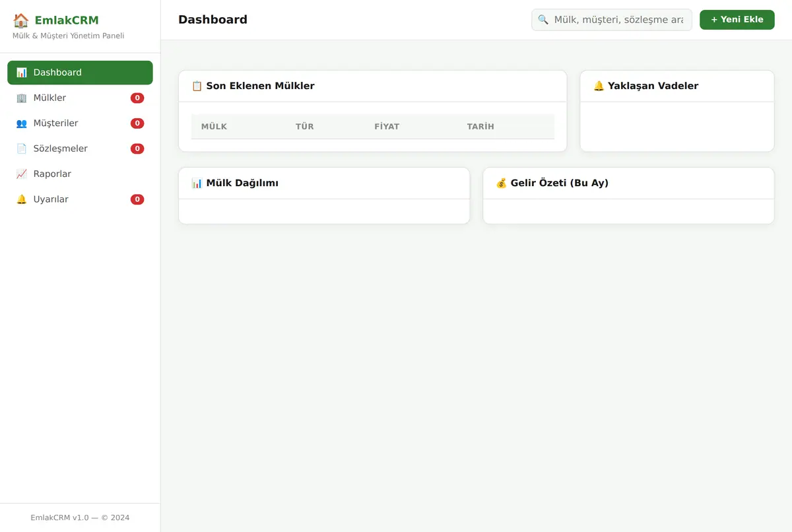The width and height of the screenshot is (792, 532).
Task: Navigate to Sözleşmeler
Action: (x=80, y=149)
